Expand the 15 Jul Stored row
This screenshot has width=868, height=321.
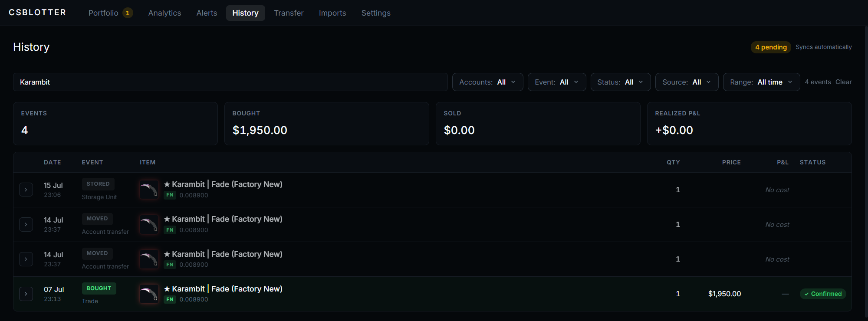tap(26, 190)
